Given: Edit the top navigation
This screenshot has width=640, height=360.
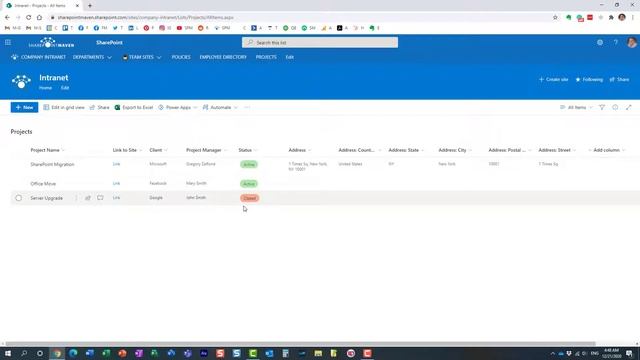Looking at the screenshot, I should pyautogui.click(x=289, y=57).
